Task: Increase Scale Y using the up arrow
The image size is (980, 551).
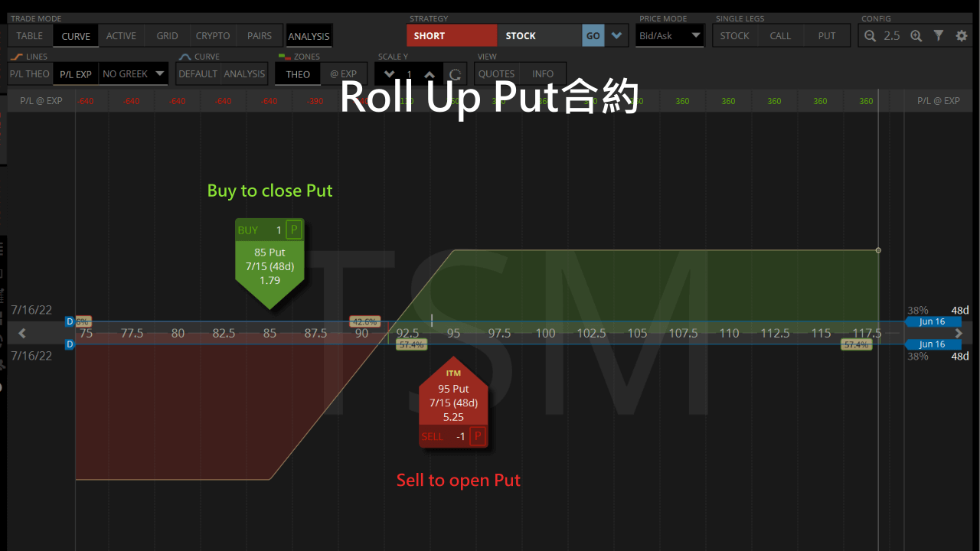Action: (x=430, y=73)
